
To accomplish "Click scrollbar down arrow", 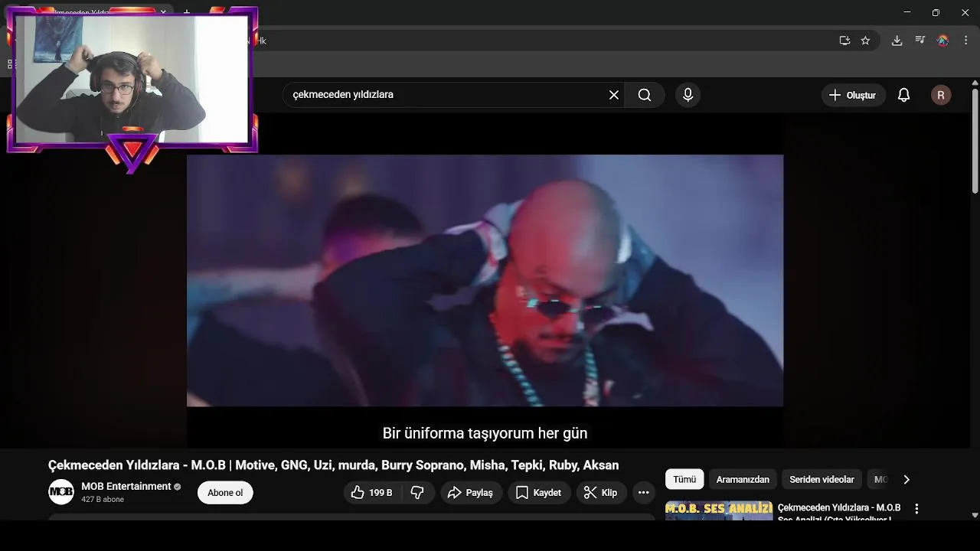I will tap(975, 515).
